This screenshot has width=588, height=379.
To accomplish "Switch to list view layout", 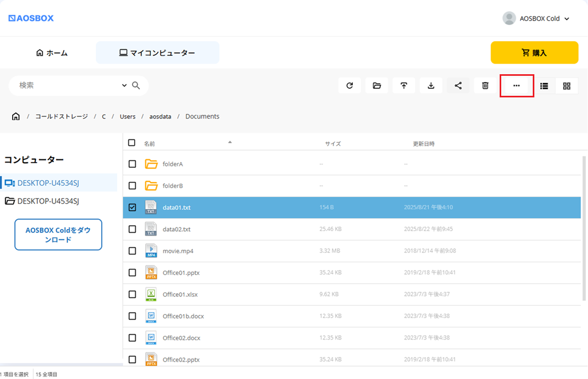I will click(x=544, y=86).
